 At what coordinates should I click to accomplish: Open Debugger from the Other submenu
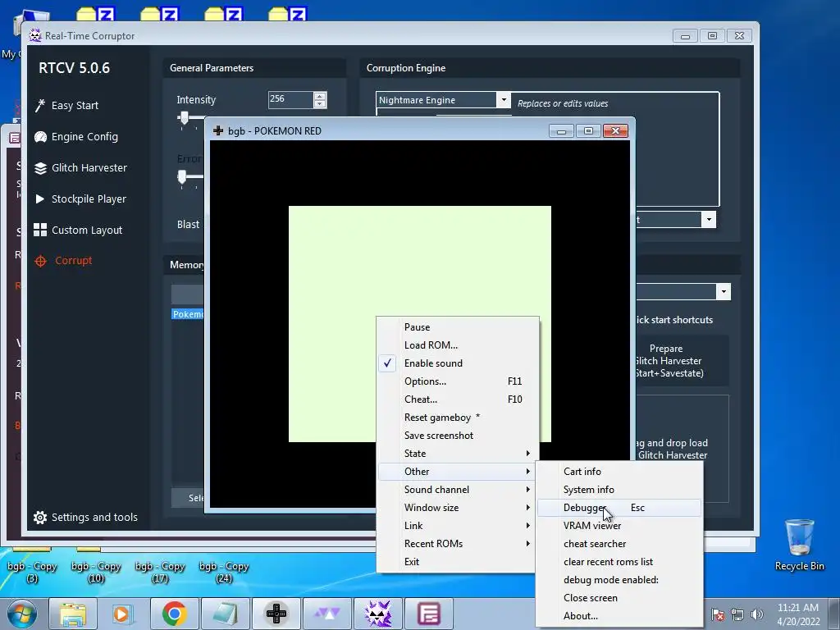[x=619, y=508]
